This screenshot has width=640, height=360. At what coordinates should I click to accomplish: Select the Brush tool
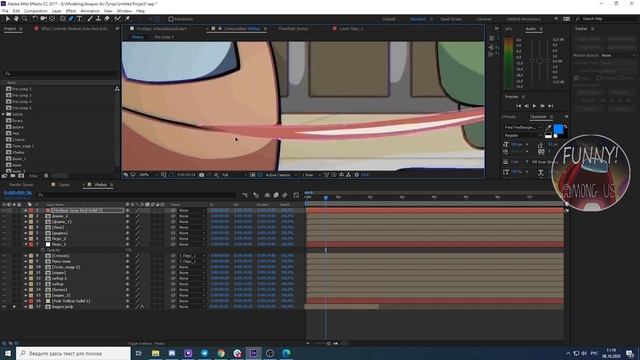(90, 19)
